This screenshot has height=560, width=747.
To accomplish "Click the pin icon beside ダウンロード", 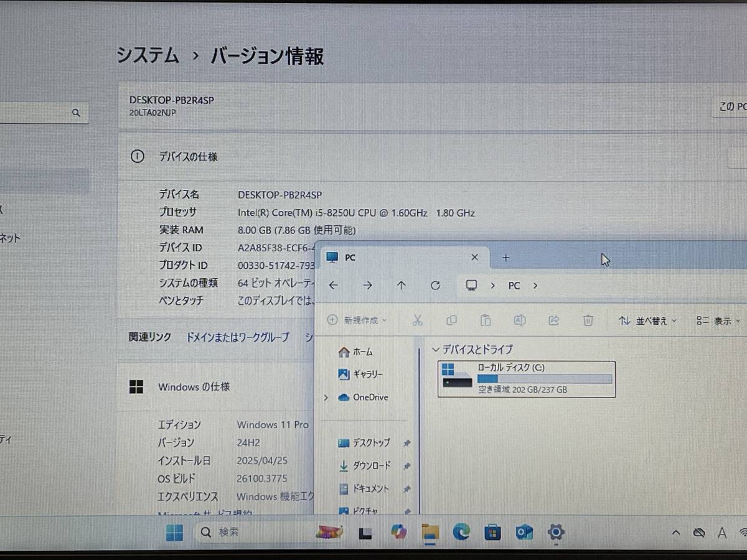I will (x=406, y=465).
